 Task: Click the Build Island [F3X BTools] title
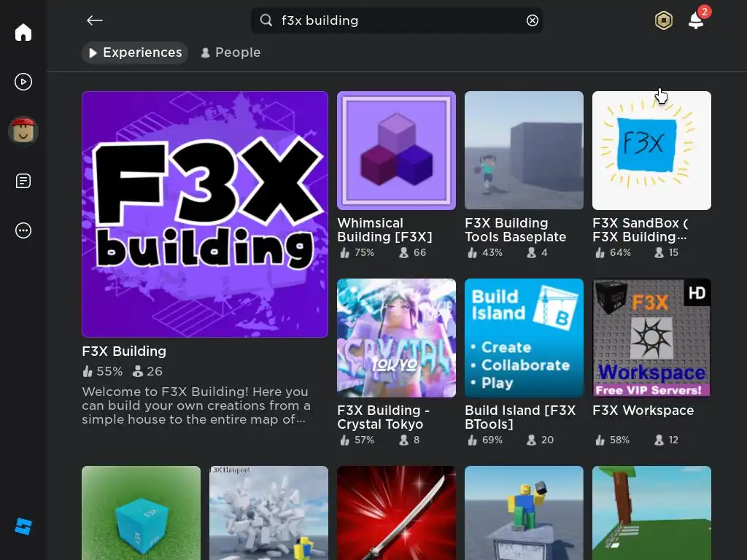520,417
